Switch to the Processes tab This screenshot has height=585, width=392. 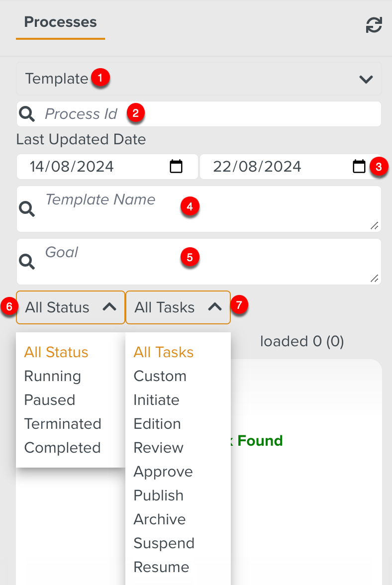60,22
